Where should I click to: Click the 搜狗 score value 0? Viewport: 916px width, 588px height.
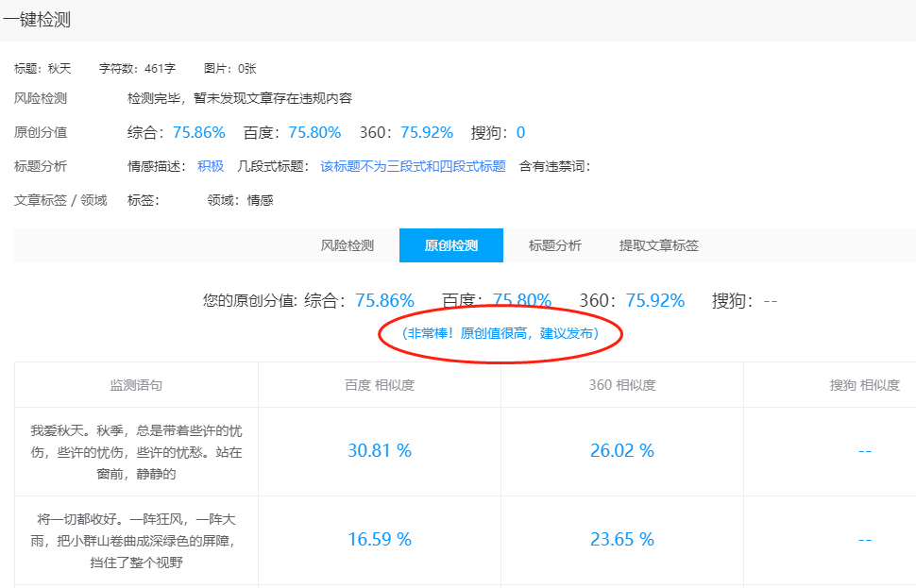(x=520, y=132)
